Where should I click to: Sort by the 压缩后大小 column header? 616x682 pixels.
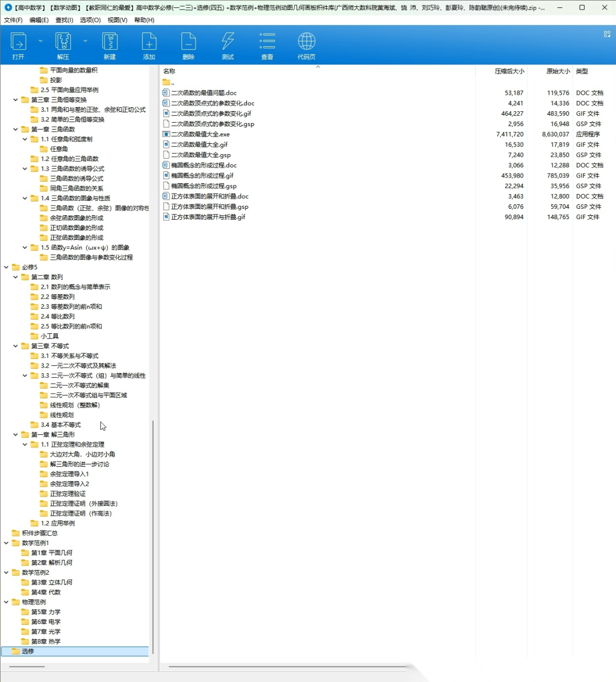tap(509, 71)
